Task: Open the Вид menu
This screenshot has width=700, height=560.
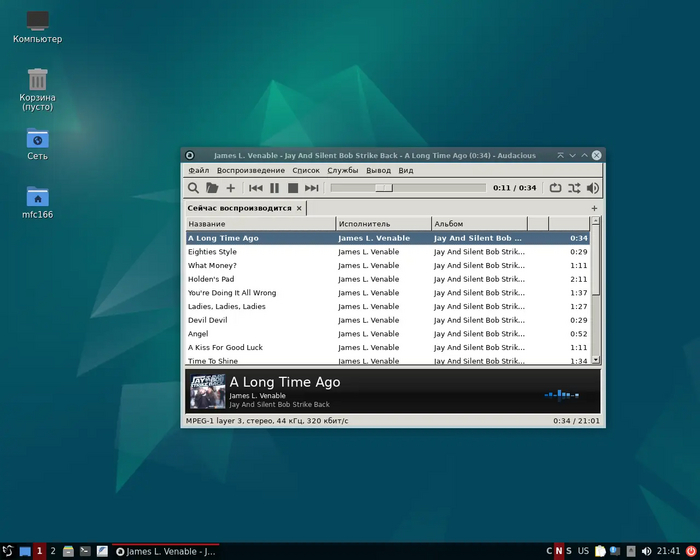Action: click(x=406, y=170)
